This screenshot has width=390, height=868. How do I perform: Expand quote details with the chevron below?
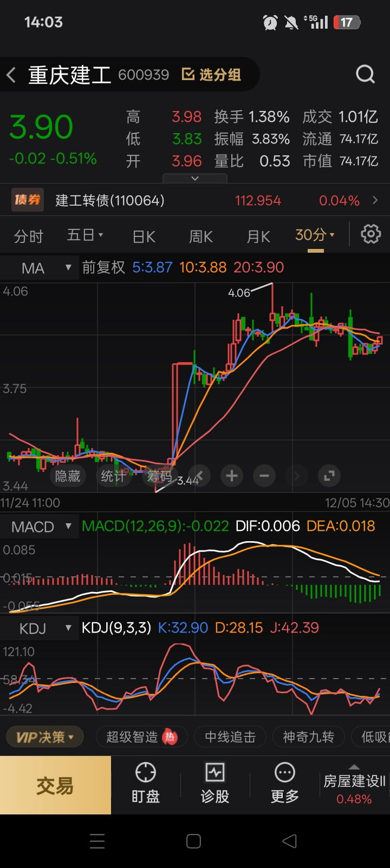click(195, 178)
